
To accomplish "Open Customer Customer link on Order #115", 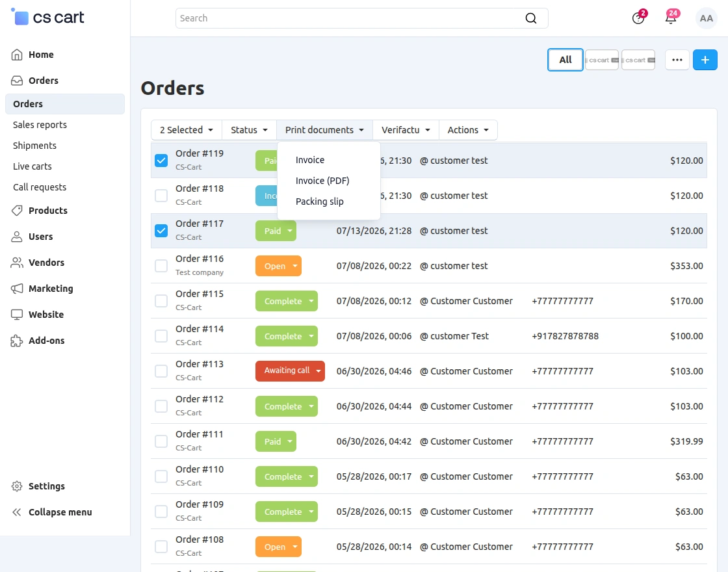I will tap(471, 301).
